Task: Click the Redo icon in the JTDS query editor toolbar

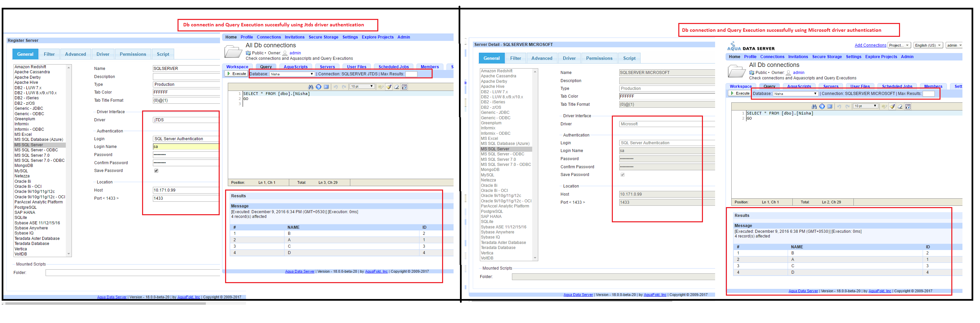Action: (344, 87)
